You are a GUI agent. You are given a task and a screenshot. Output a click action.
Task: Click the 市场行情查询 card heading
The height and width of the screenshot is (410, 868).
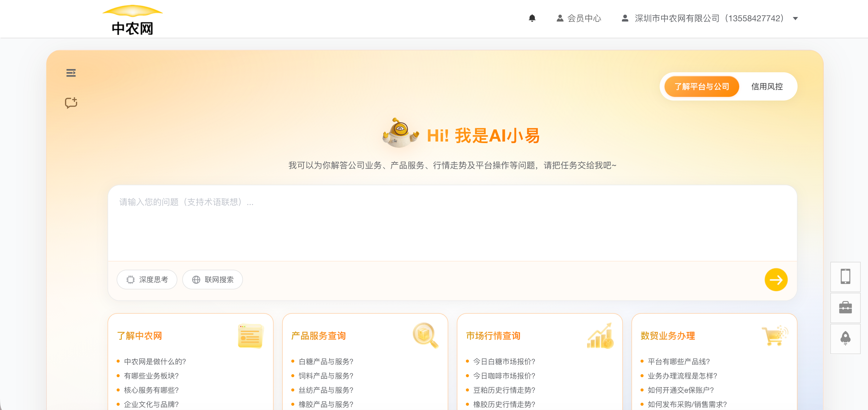click(493, 336)
